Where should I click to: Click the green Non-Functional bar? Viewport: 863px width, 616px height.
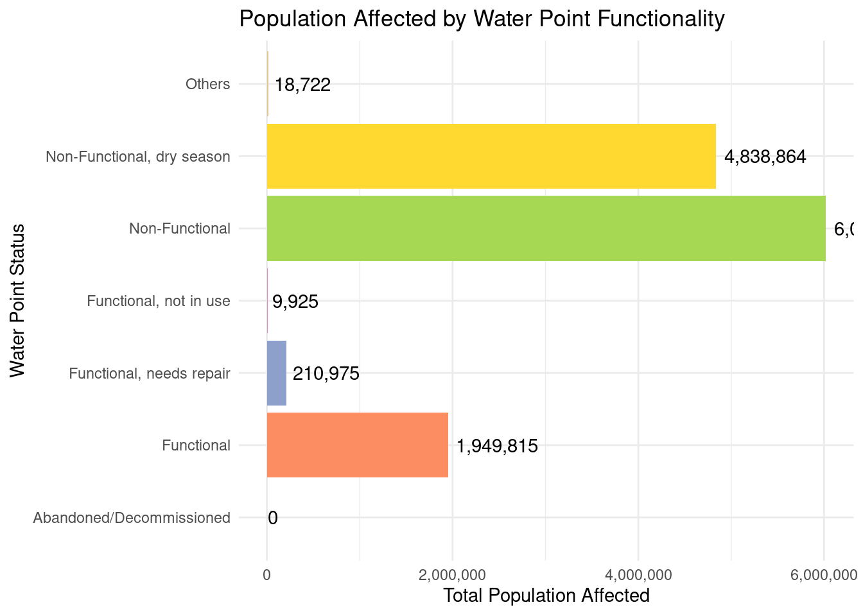point(546,228)
